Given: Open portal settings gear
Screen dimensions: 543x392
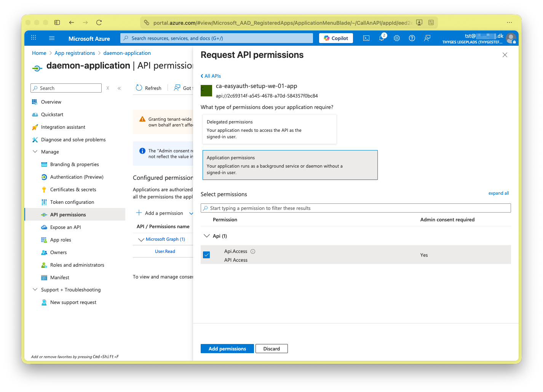Looking at the screenshot, I should [x=397, y=38].
